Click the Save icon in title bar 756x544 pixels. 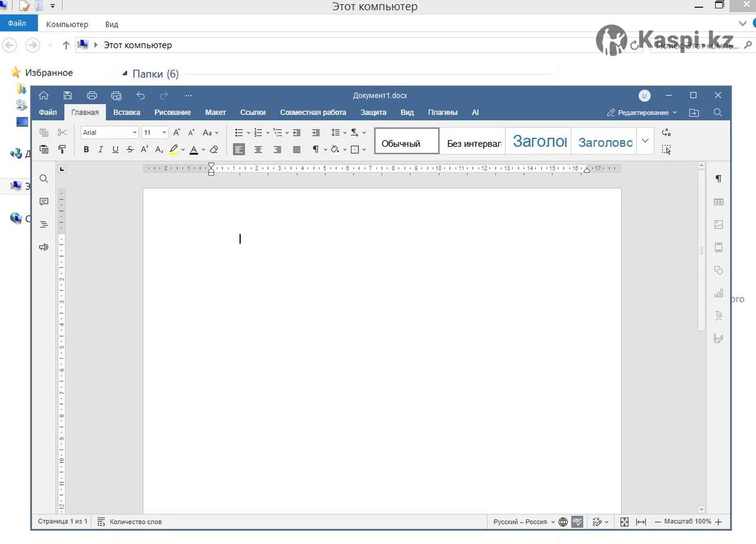[67, 96]
